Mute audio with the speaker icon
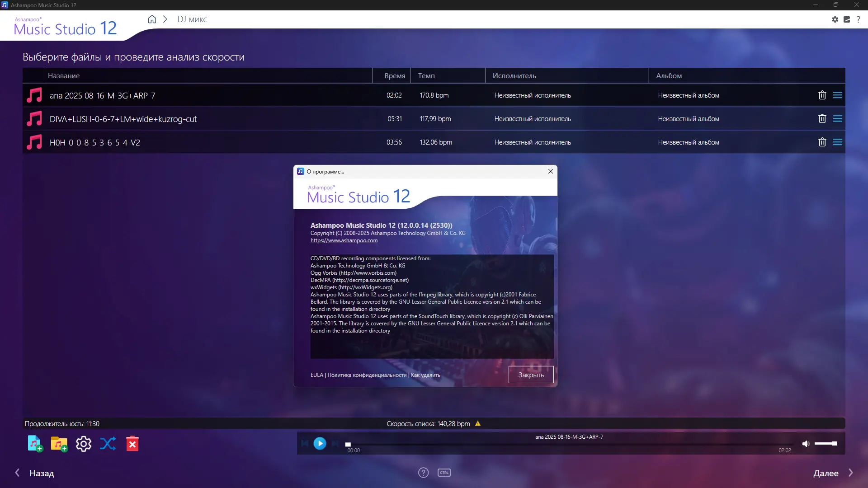This screenshot has width=868, height=488. point(806,444)
